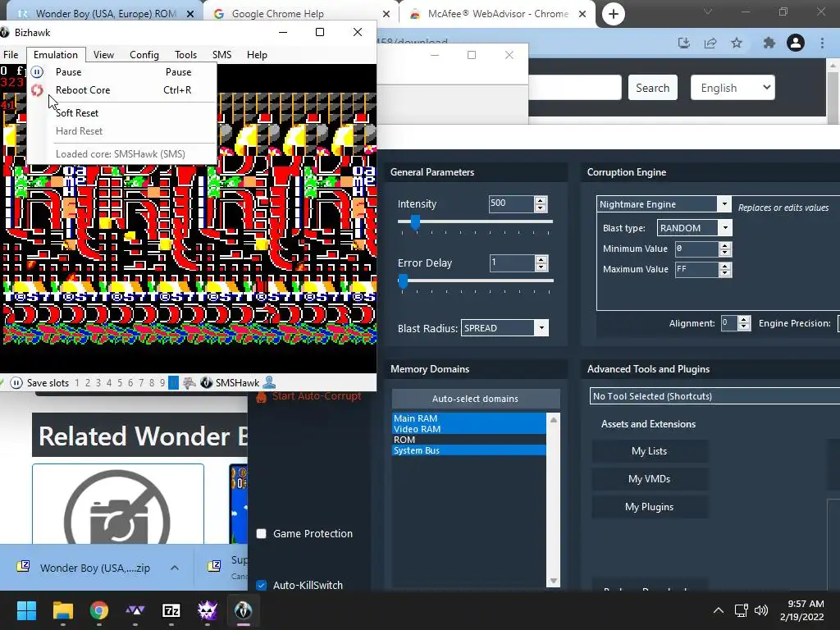
Task: Decrease the Maximum Value stepper
Action: click(x=725, y=272)
